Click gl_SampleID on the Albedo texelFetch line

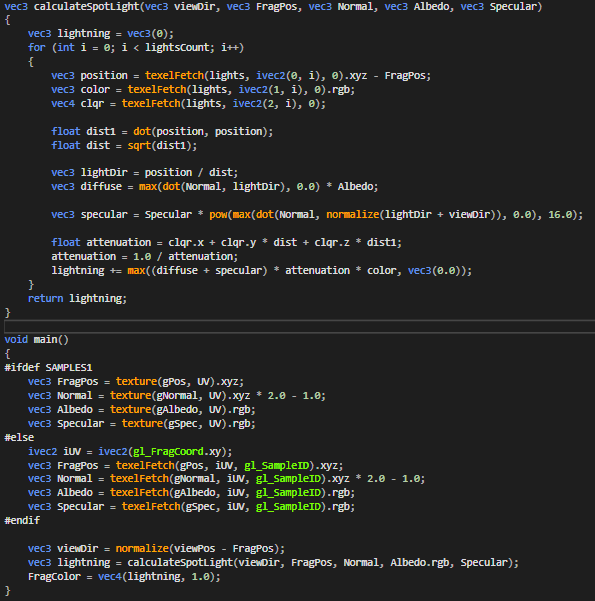click(288, 493)
